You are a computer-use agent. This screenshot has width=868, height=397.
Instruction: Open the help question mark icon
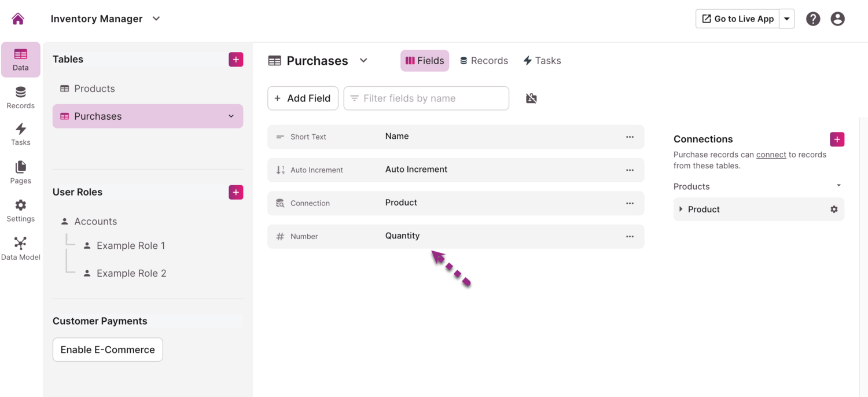[x=813, y=19]
